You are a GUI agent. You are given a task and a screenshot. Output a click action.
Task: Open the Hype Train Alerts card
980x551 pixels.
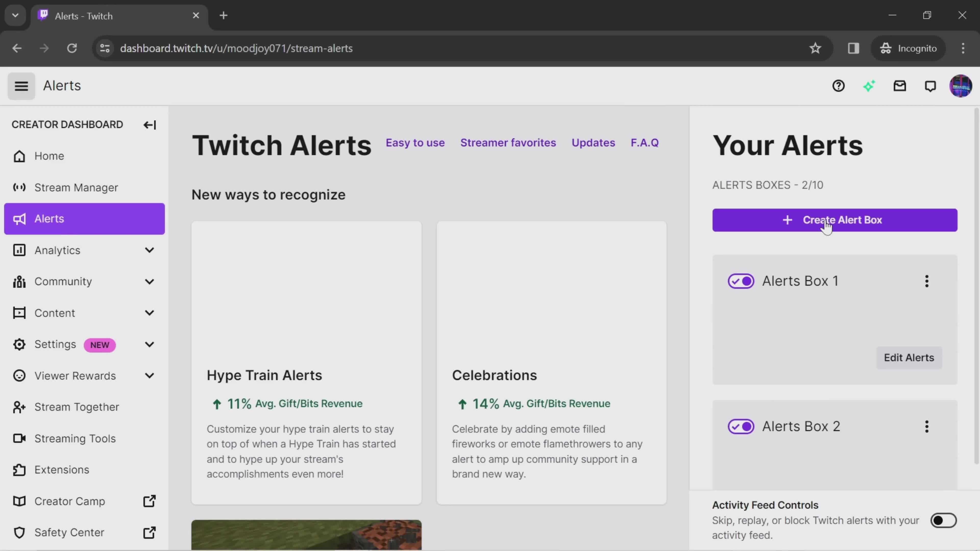click(x=306, y=363)
